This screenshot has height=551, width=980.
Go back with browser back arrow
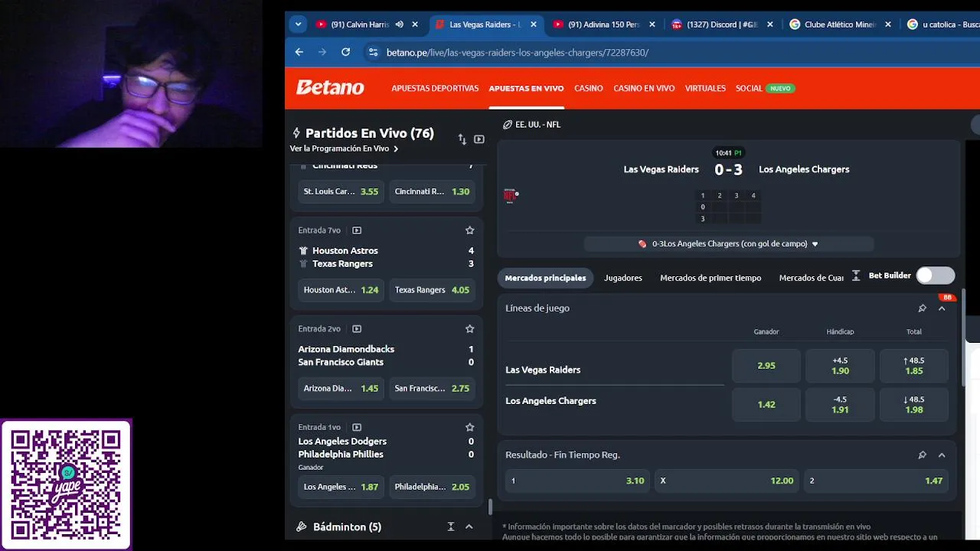click(299, 52)
